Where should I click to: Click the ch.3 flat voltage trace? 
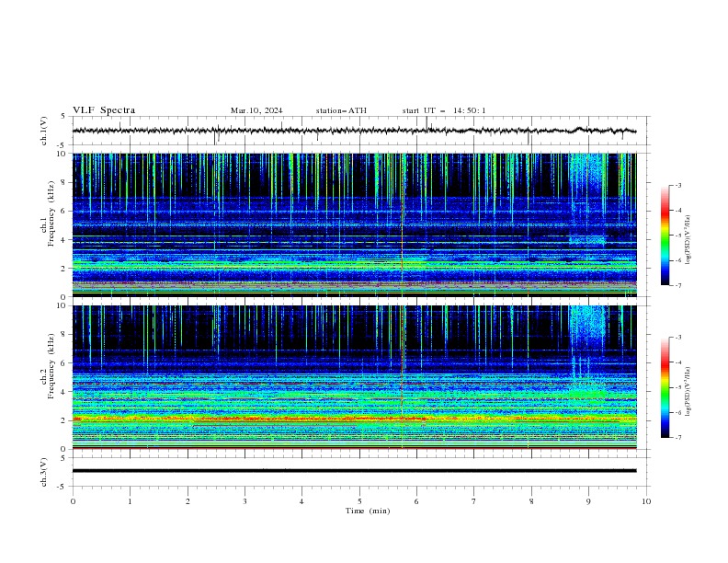click(x=354, y=471)
